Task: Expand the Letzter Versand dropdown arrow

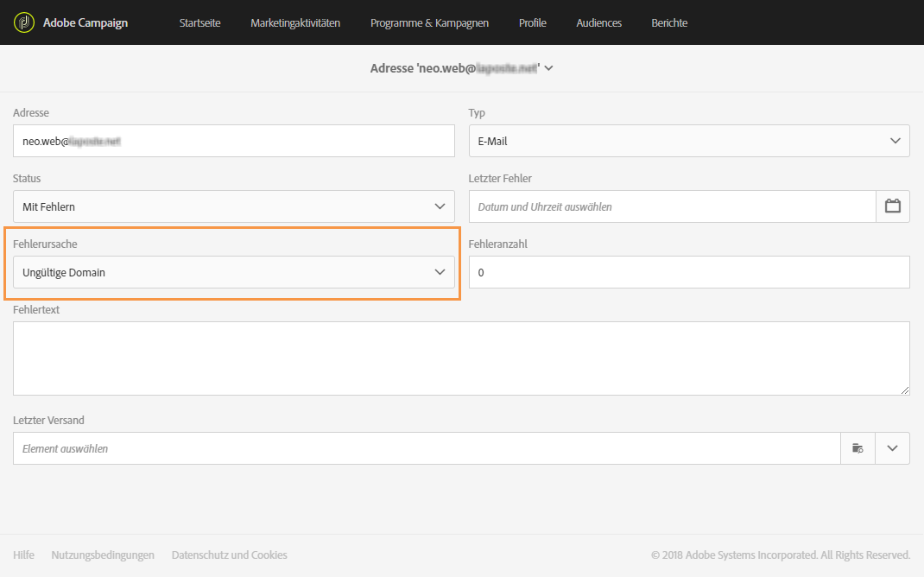Action: [x=892, y=448]
